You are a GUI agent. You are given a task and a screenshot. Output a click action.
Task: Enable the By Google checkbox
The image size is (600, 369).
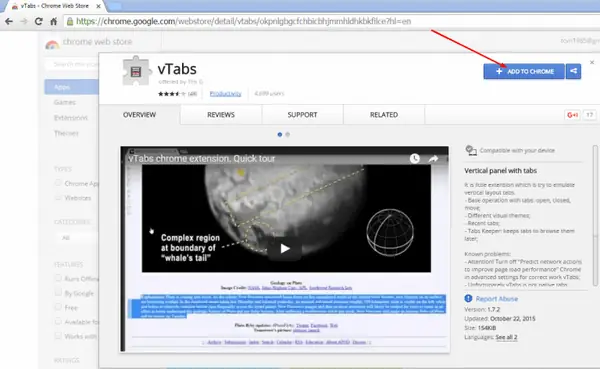(x=58, y=293)
